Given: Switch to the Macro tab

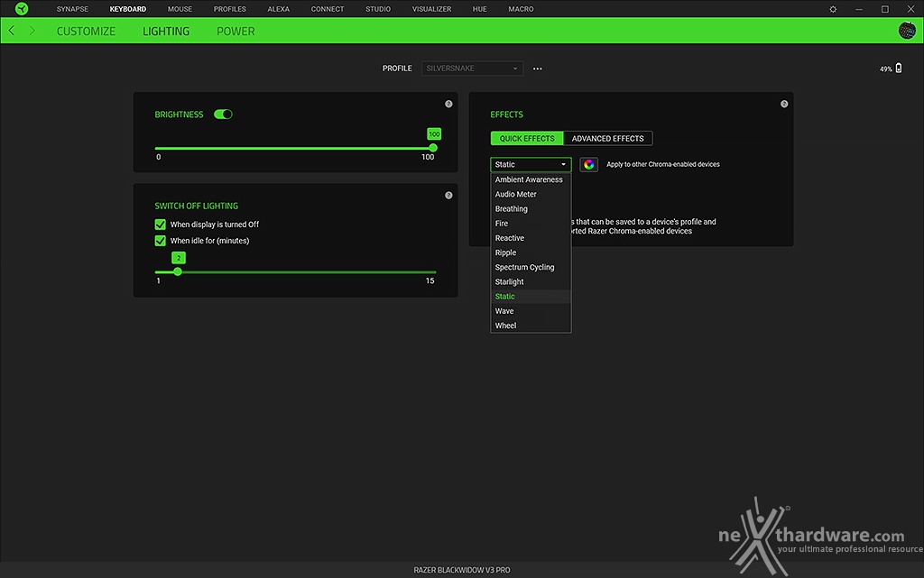Looking at the screenshot, I should [521, 9].
